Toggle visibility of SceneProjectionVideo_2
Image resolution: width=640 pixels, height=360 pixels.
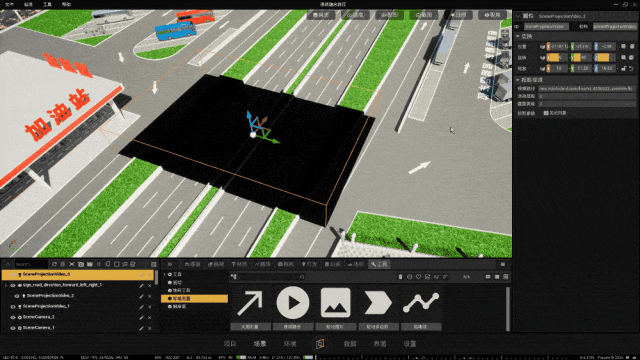pyautogui.click(x=17, y=296)
